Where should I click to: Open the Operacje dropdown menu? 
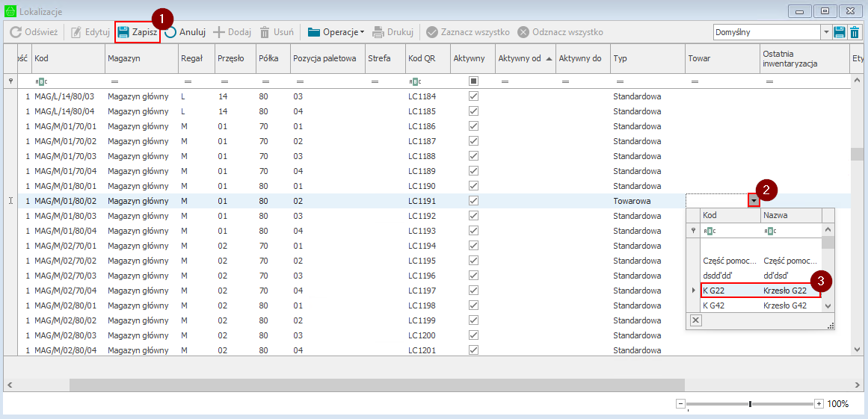click(x=336, y=32)
